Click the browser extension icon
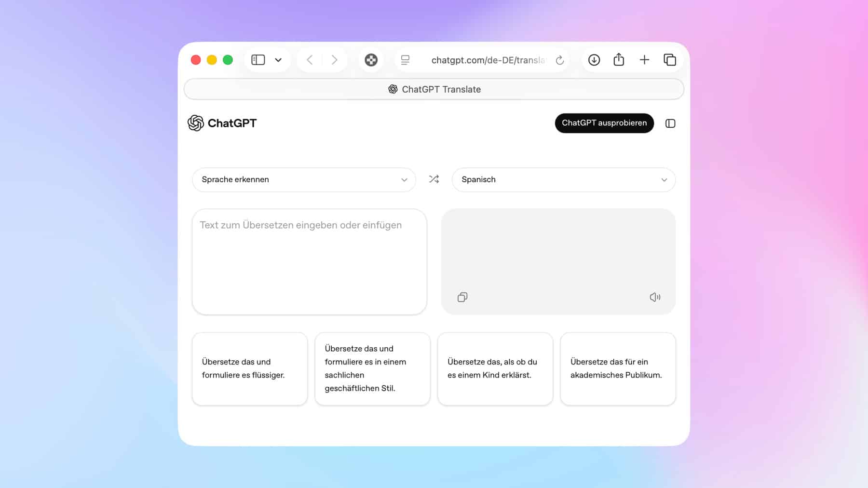This screenshot has height=488, width=868. [x=371, y=60]
